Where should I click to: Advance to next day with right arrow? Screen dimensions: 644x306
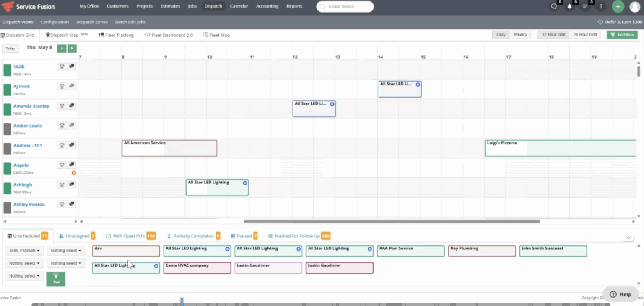click(x=72, y=49)
